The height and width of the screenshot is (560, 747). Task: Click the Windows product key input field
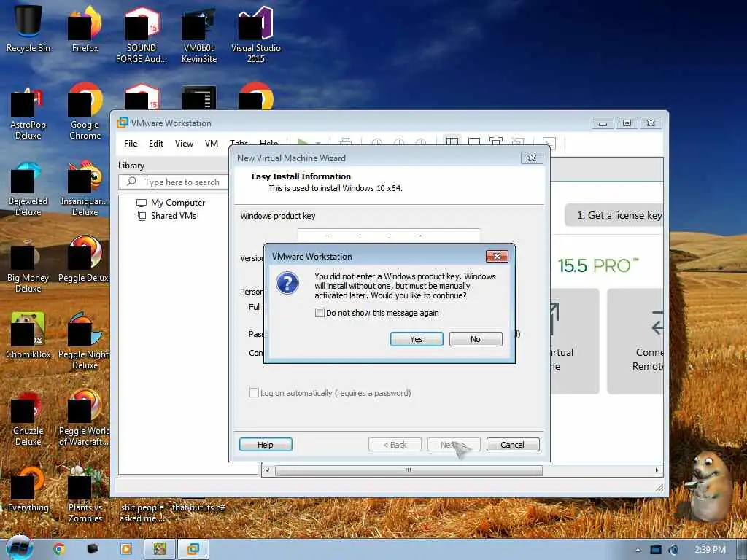click(389, 236)
